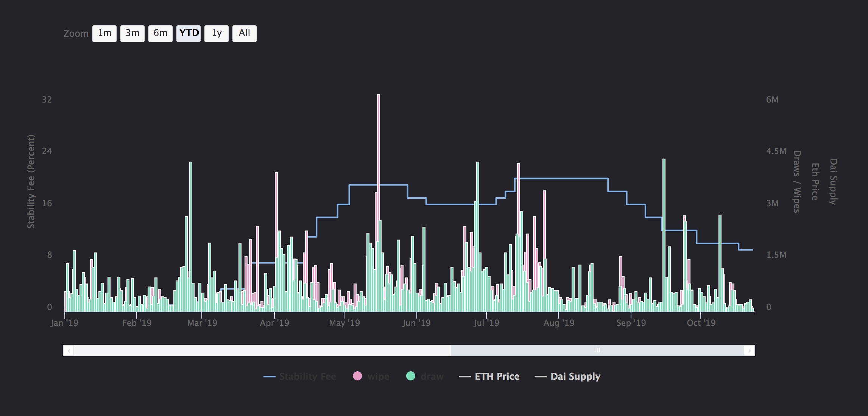Screen dimensions: 868x416
Task: Toggle wipe series in legend
Action: [x=371, y=376]
